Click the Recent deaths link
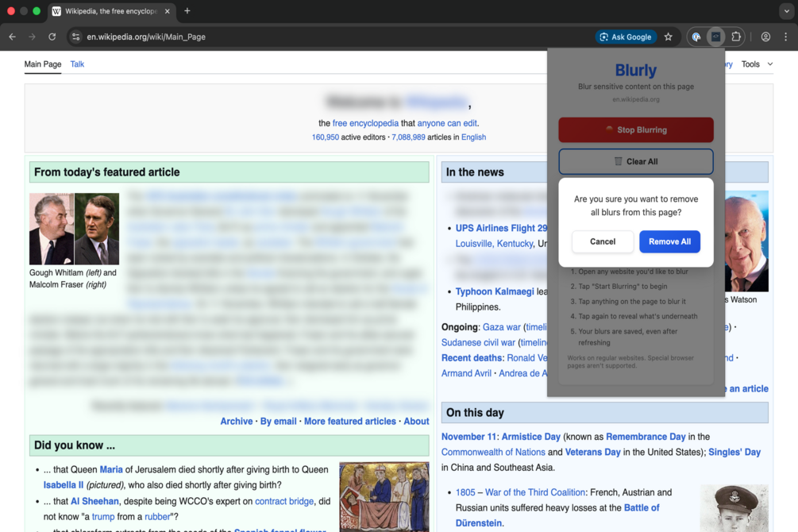The height and width of the screenshot is (532, 798). tap(472, 357)
